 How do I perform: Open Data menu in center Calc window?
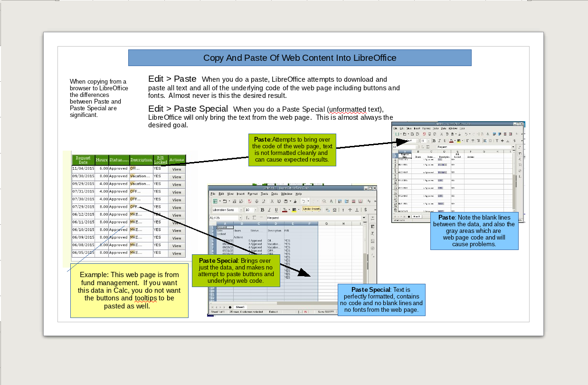click(275, 194)
